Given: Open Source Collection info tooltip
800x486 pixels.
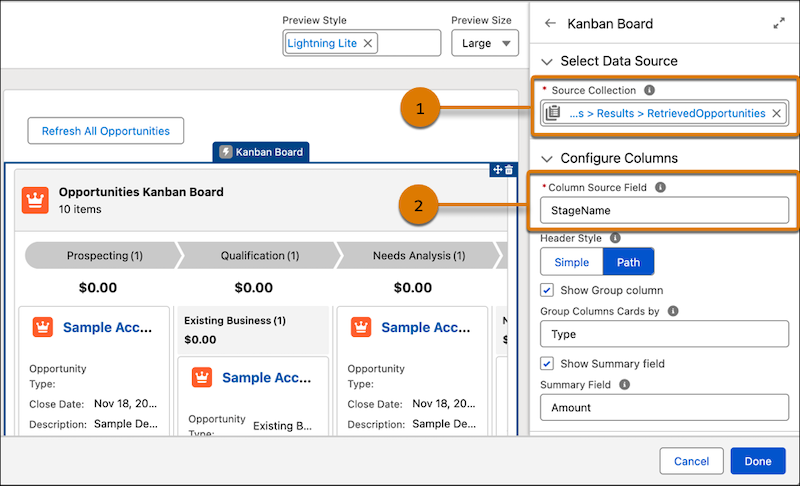Looking at the screenshot, I should 649,90.
